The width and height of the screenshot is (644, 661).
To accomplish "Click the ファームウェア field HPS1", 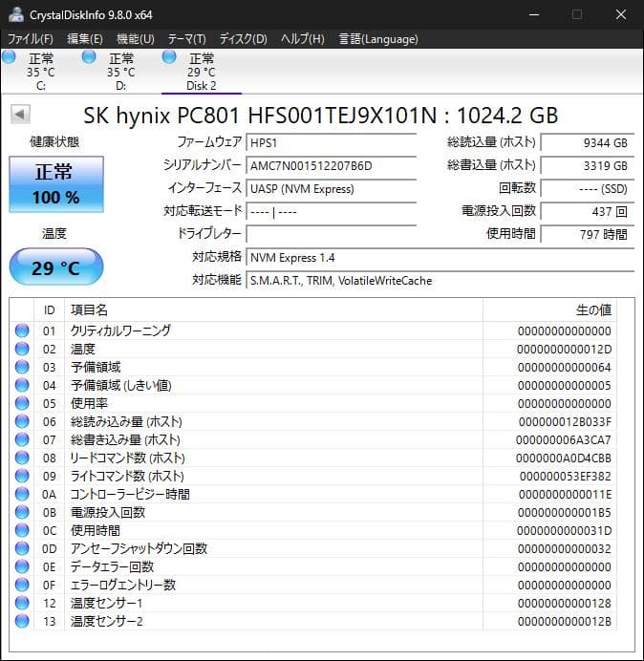I will tap(331, 142).
